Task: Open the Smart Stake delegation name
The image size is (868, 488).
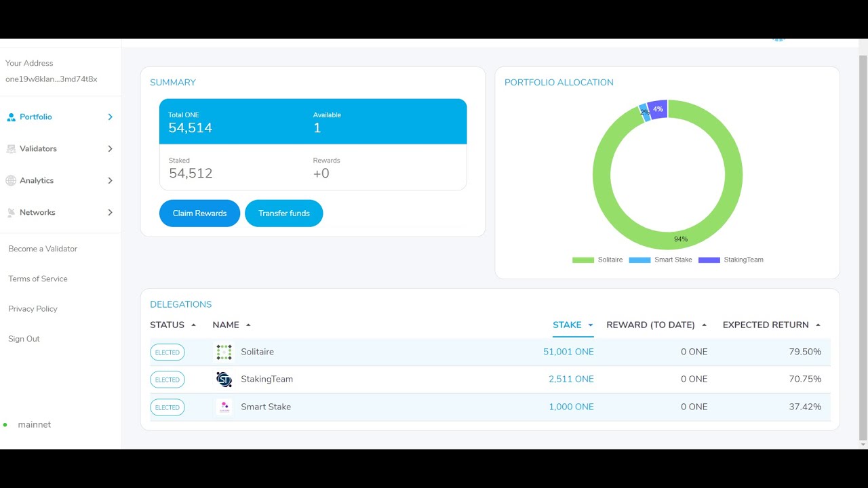Action: [x=266, y=407]
